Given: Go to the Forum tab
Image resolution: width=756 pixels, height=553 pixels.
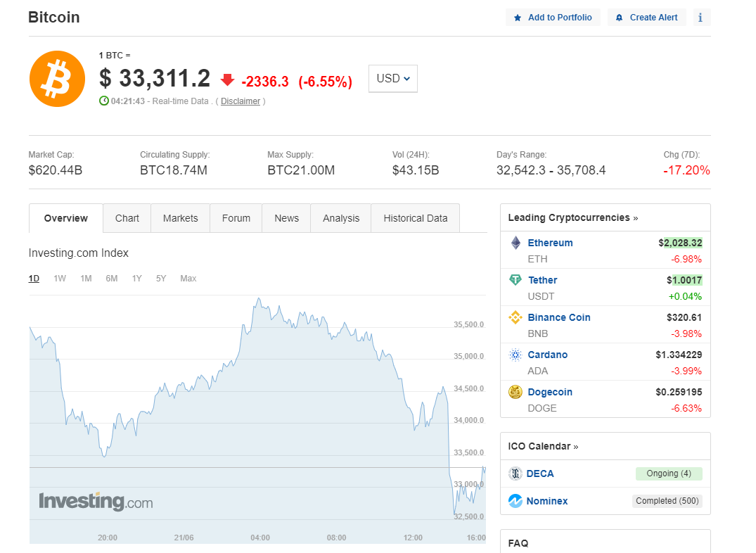Looking at the screenshot, I should pyautogui.click(x=236, y=218).
